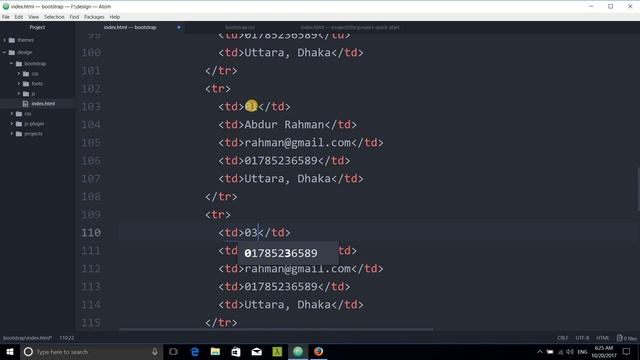Change the CRLF line ending setting
This screenshot has width=640, height=360.
tap(562, 338)
